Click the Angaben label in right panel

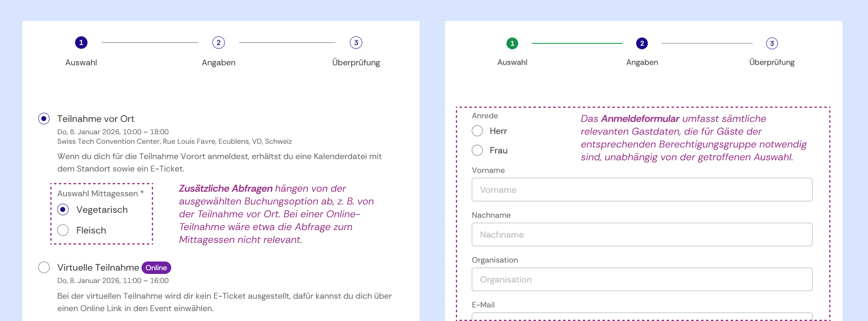point(642,62)
